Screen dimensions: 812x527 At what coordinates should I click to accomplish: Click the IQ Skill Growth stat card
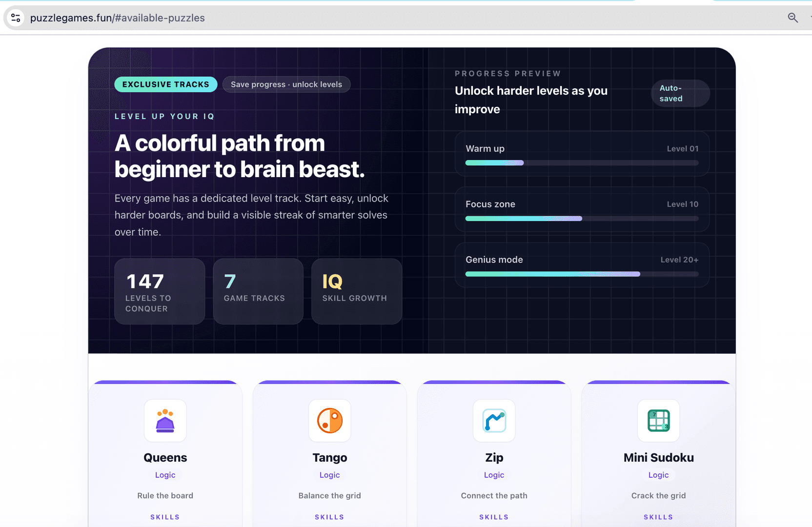[x=357, y=291]
